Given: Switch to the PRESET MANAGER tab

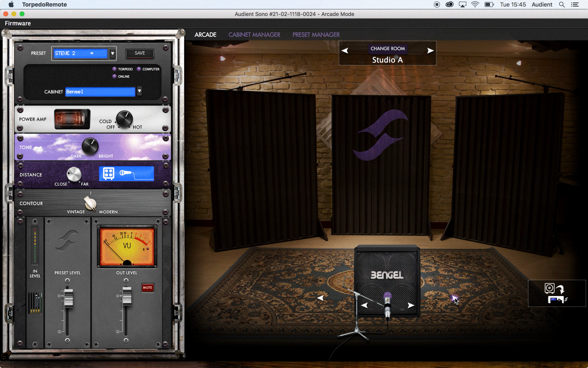Looking at the screenshot, I should (x=316, y=35).
